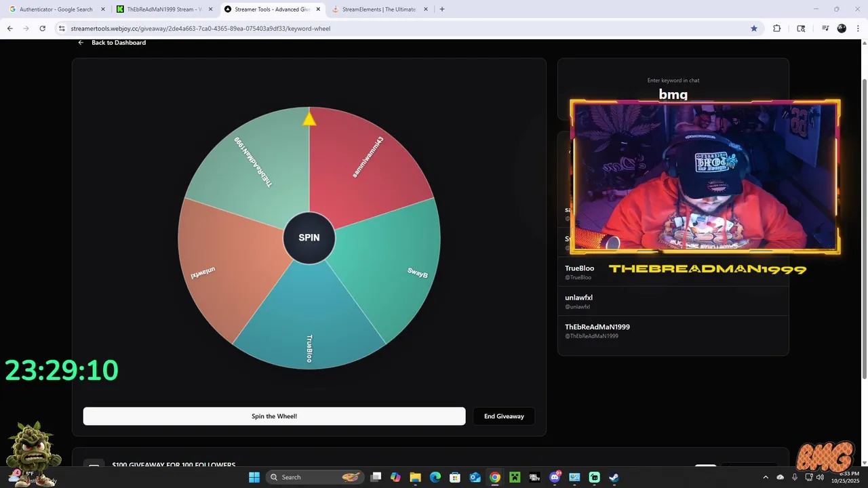Viewport: 868px width, 488px height.
Task: Open the Chrome media controls icon
Action: pyautogui.click(x=825, y=28)
